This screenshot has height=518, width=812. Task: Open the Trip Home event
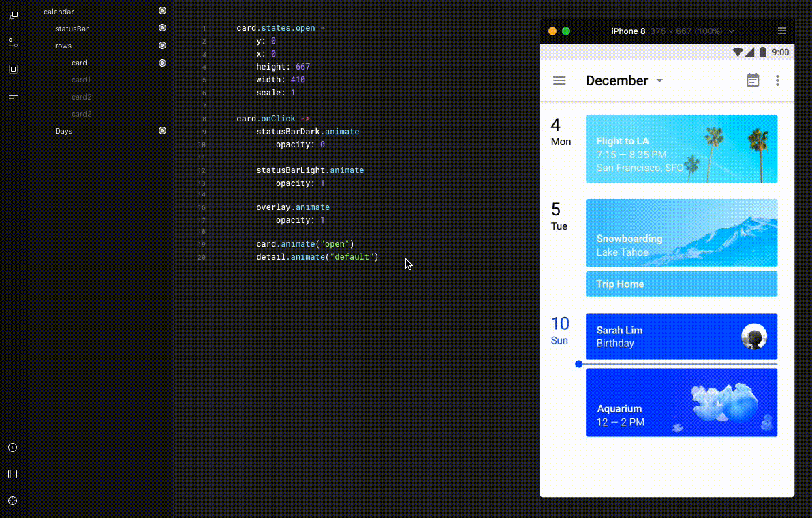point(681,284)
